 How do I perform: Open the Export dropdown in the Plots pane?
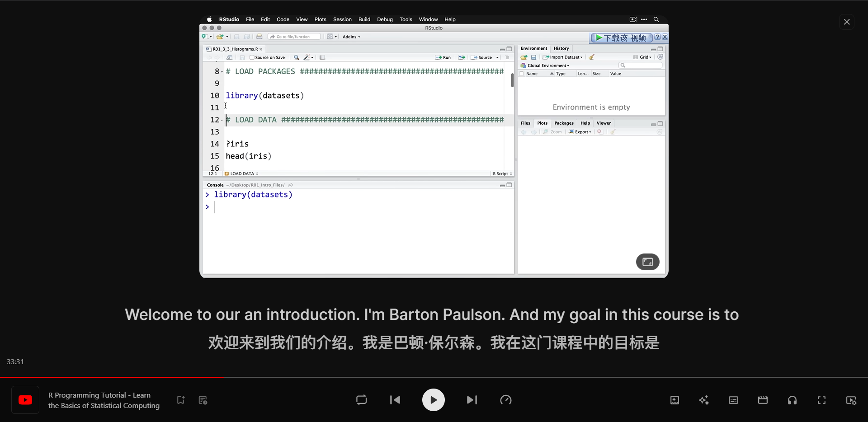click(x=580, y=132)
